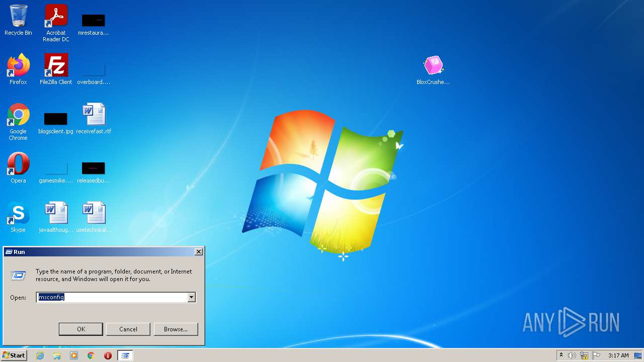
Task: Click the Show desktop button
Action: (638, 355)
